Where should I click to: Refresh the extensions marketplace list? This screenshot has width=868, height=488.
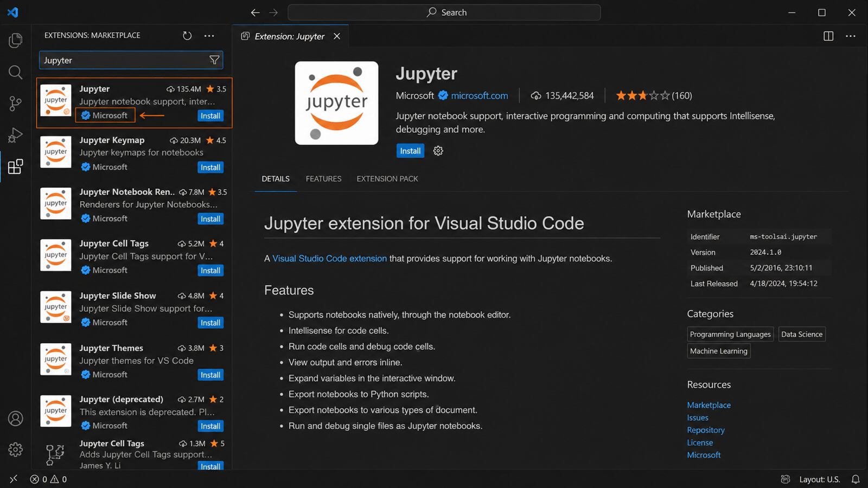tap(187, 36)
